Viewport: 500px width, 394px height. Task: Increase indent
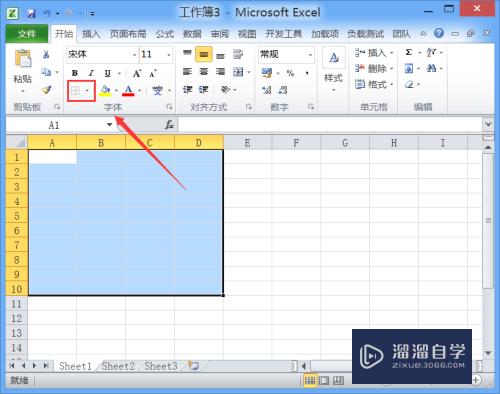click(x=204, y=90)
